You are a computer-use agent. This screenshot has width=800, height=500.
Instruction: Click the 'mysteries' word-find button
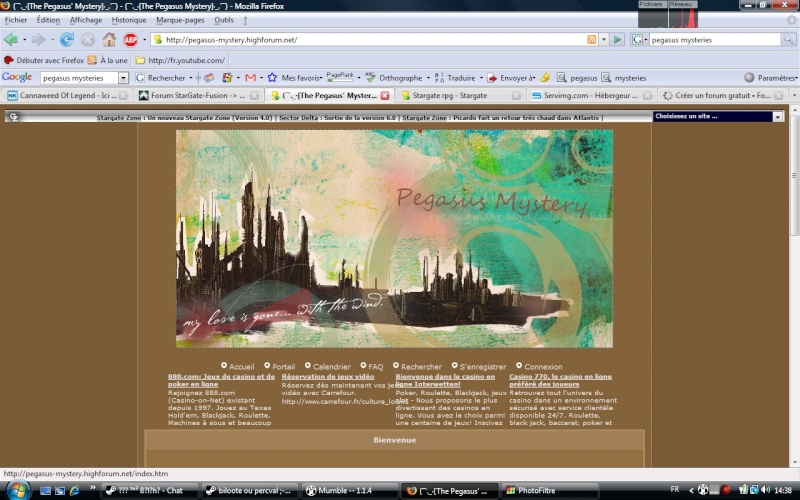pyautogui.click(x=624, y=78)
